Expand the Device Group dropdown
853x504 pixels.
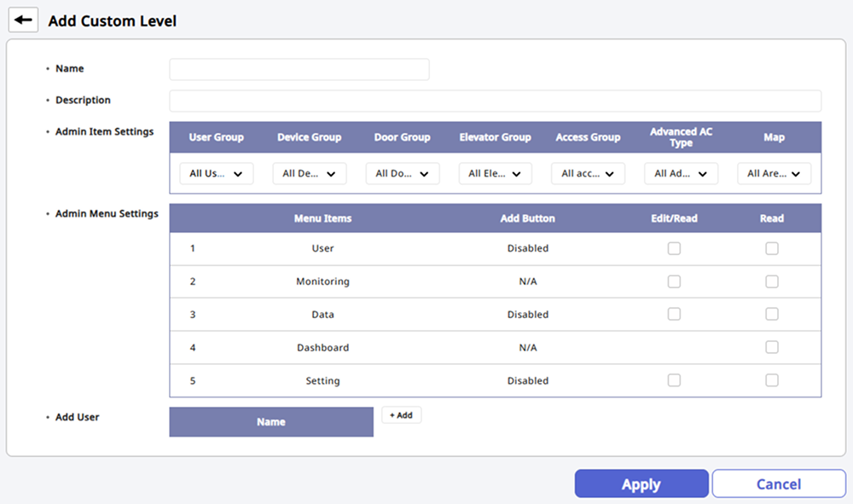coord(309,174)
